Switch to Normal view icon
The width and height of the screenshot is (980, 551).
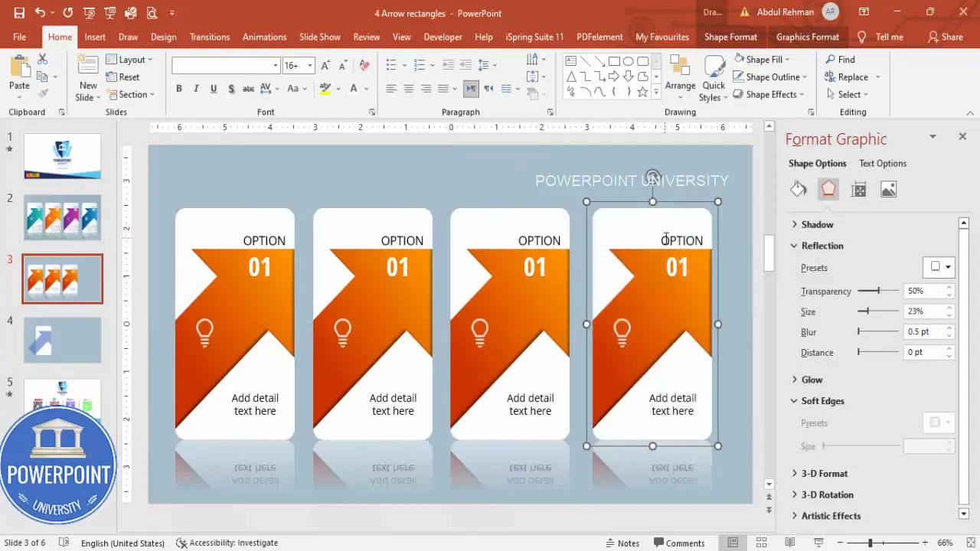pos(733,543)
